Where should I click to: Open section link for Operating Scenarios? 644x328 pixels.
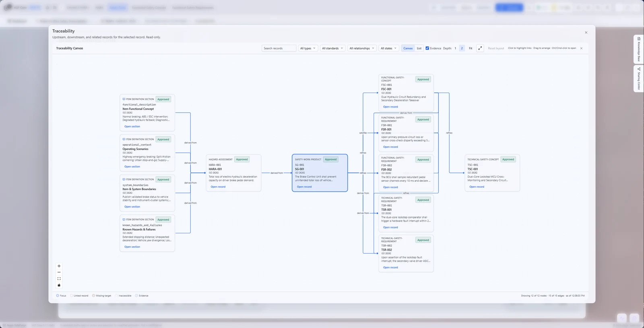tap(132, 166)
